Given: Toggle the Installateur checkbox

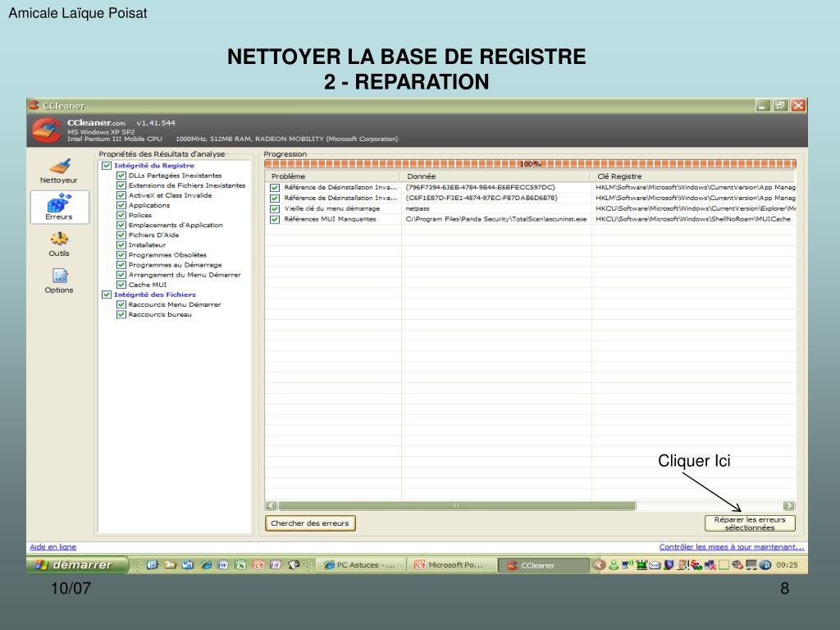Looking at the screenshot, I should [x=121, y=244].
